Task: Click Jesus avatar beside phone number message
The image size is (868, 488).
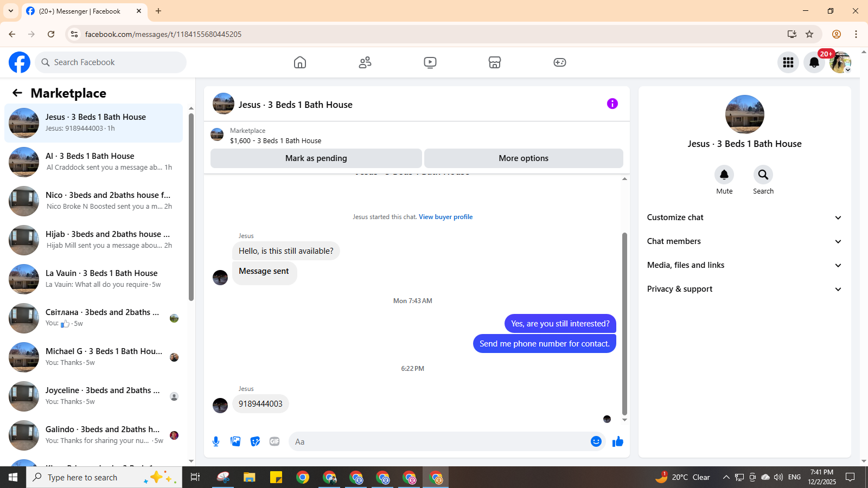Action: [220, 406]
